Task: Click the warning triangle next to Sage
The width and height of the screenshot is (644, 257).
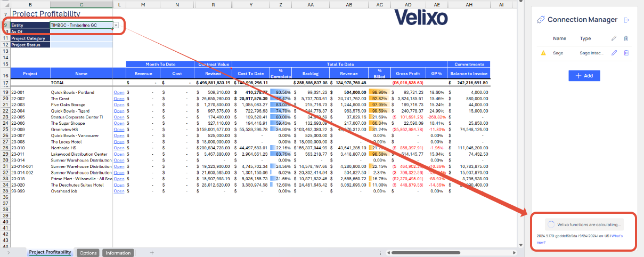Action: 543,53
